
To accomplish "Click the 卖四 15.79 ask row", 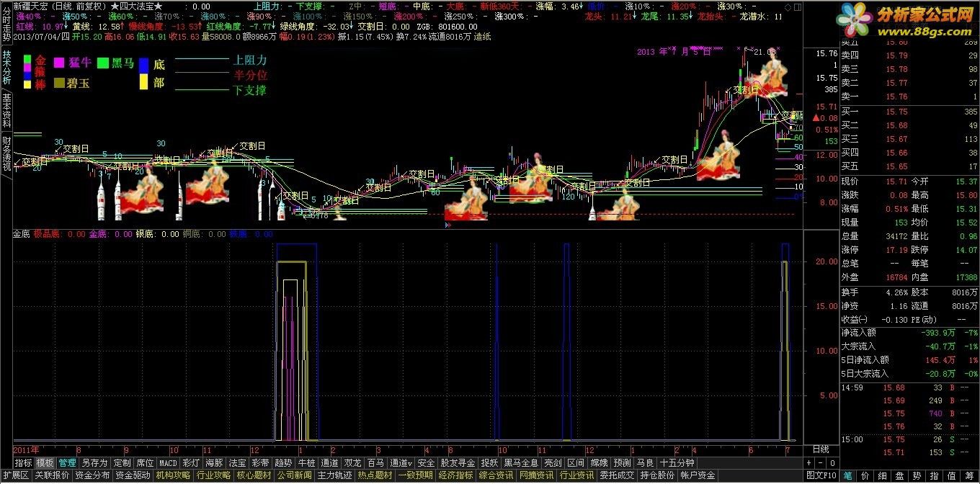I will (909, 55).
